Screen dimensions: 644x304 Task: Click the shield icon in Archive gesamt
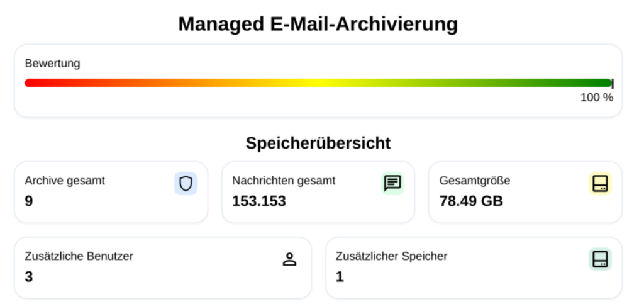(x=186, y=183)
